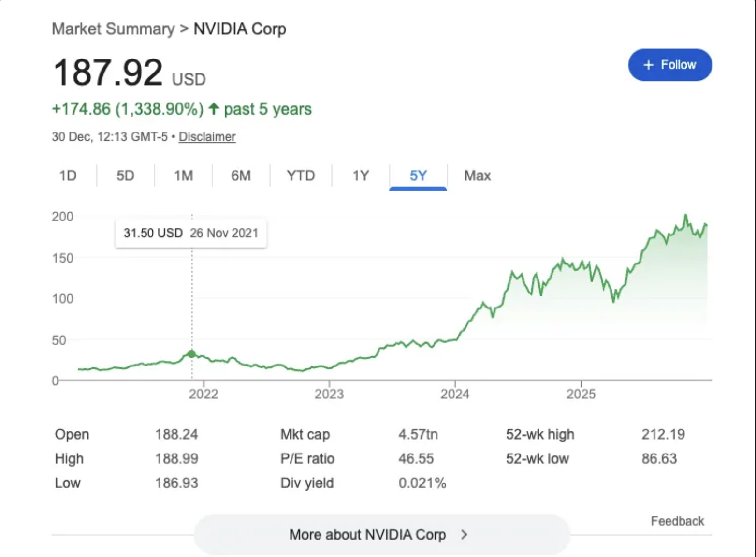756x557 pixels.
Task: Click More about NVIDIA Corp
Action: coord(368,535)
